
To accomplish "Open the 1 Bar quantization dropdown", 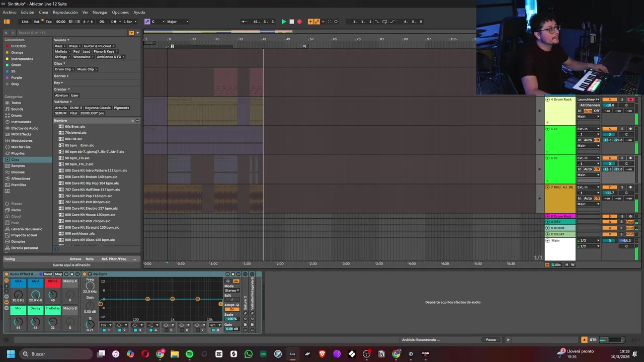I will (x=130, y=22).
